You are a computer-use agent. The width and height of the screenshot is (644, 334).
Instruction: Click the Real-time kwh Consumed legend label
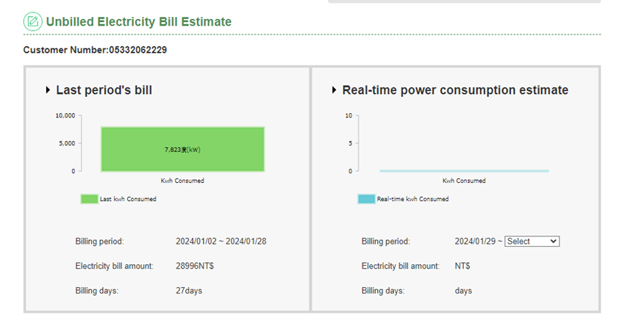412,199
